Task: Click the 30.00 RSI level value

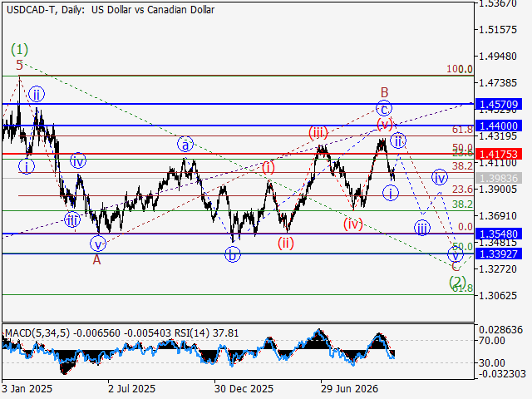Action: tap(492, 363)
